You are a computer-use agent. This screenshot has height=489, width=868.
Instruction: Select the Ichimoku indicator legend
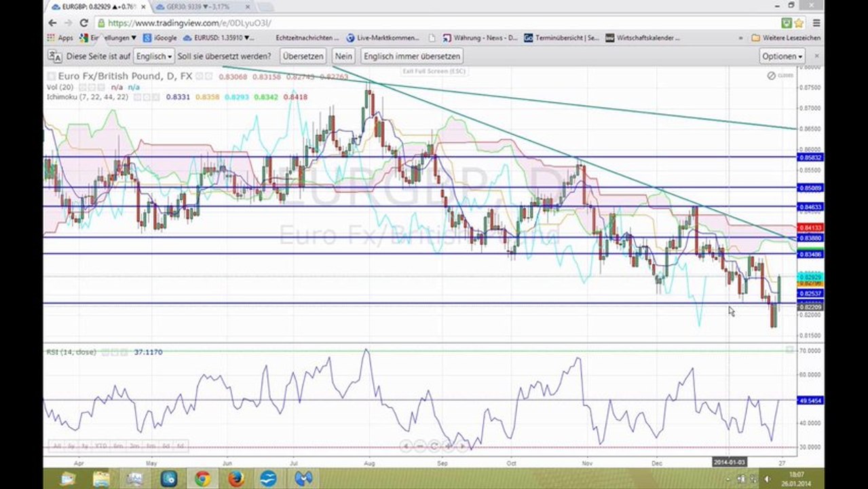coord(88,97)
